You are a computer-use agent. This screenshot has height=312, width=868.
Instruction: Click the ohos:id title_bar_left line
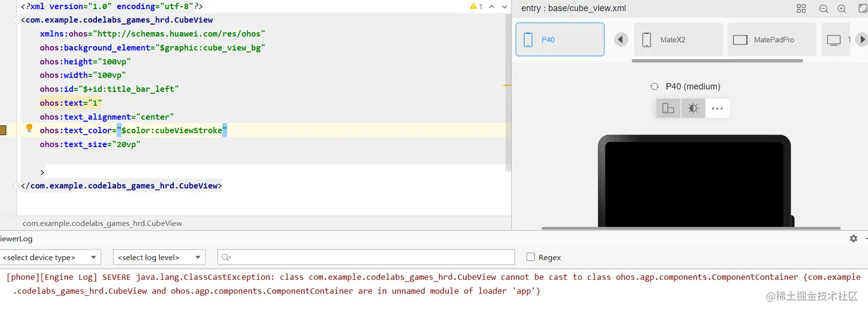click(109, 89)
